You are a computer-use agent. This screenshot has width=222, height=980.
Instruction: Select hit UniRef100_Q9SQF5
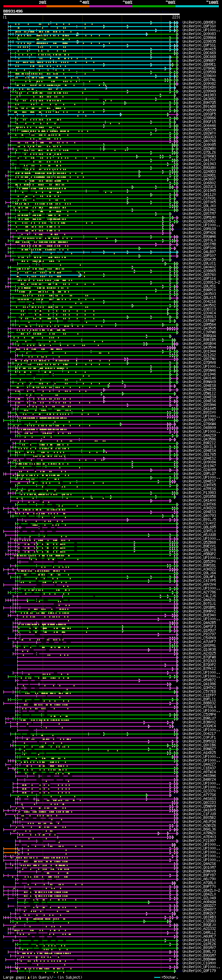click(199, 114)
